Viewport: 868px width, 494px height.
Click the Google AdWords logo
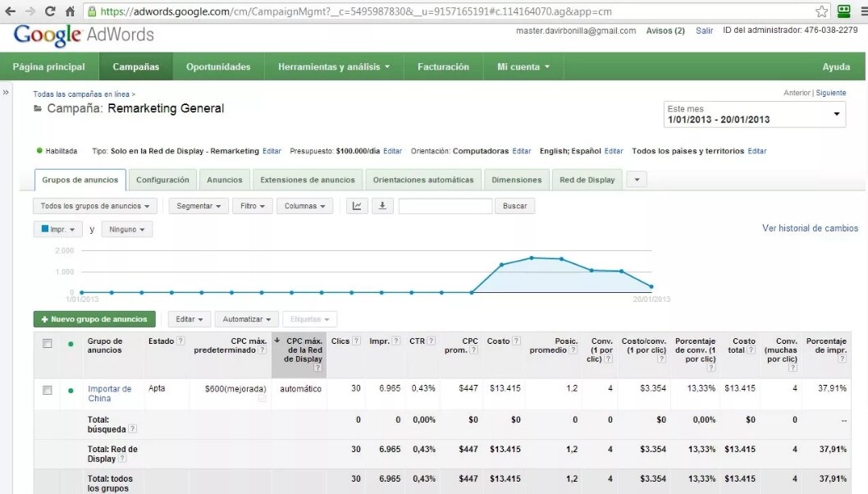(84, 35)
